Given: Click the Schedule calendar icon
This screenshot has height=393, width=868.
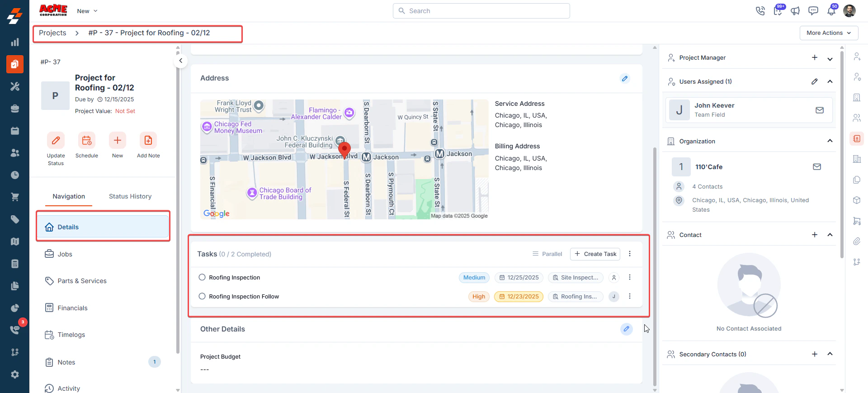Looking at the screenshot, I should coord(87,140).
